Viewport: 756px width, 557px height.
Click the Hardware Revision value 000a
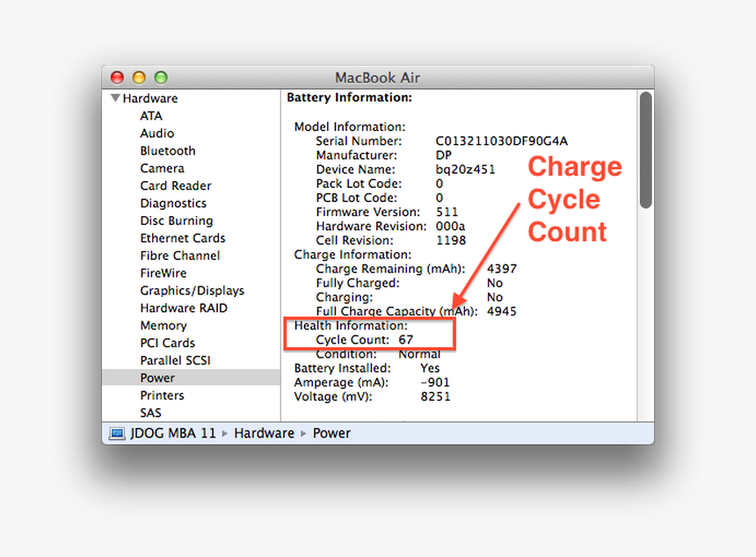pos(450,226)
